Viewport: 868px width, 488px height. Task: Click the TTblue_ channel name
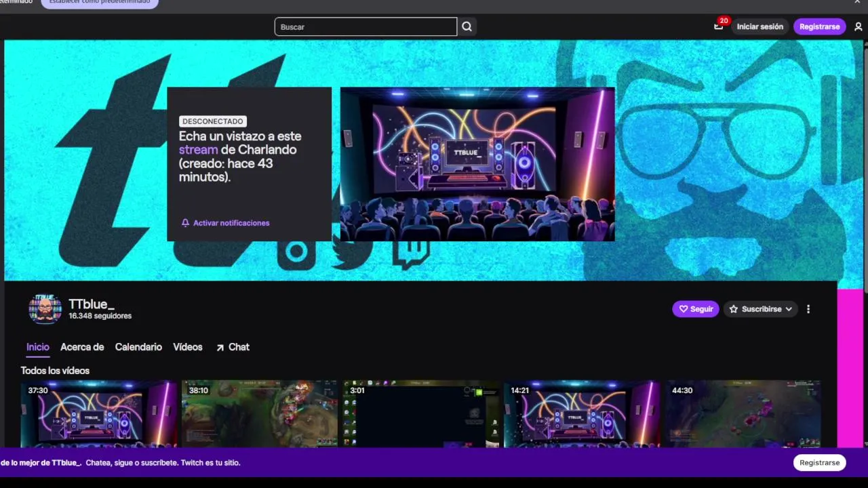92,304
